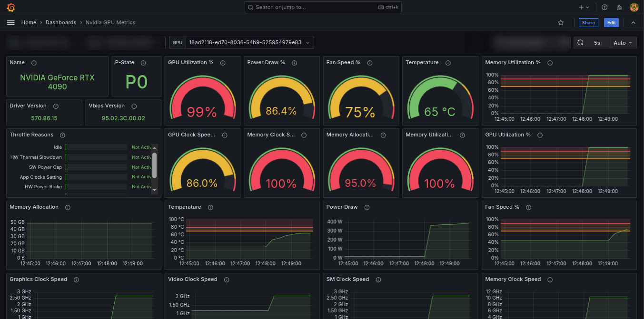Expand the add-new dropdown arrow in top bar
This screenshot has width=644, height=319.
coord(588,7)
